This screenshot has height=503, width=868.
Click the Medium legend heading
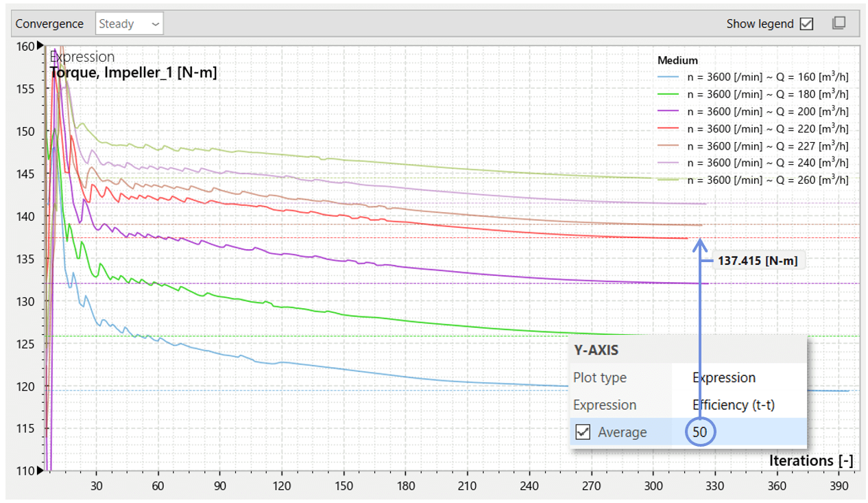(x=677, y=60)
